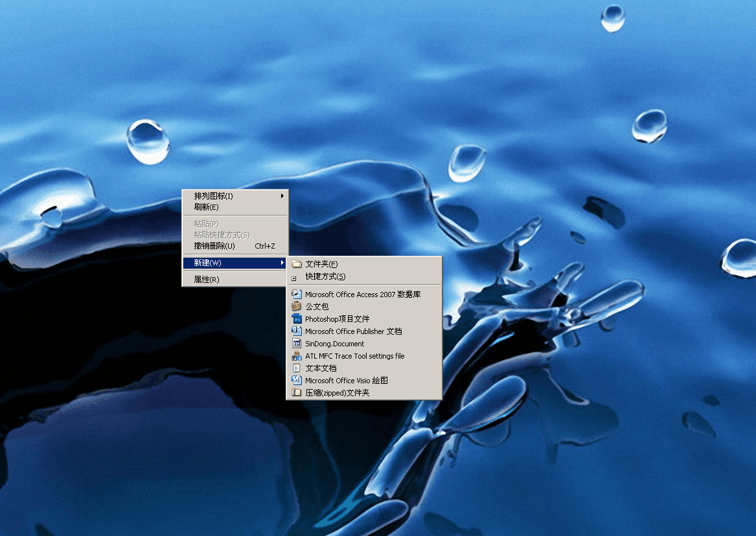Click the Publisher document icon
This screenshot has width=756, height=536.
click(297, 331)
